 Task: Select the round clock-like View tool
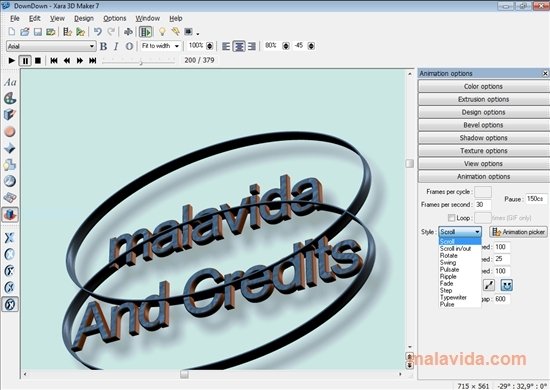point(10,181)
